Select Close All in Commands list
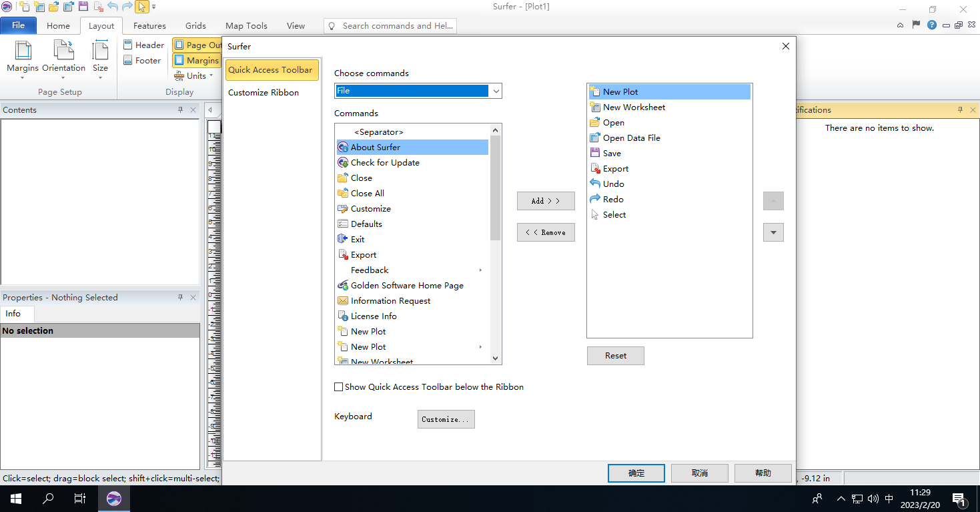Viewport: 980px width, 512px height. click(x=412, y=193)
